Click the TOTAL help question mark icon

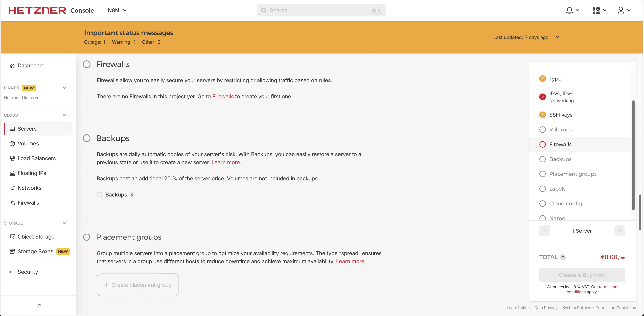(563, 257)
